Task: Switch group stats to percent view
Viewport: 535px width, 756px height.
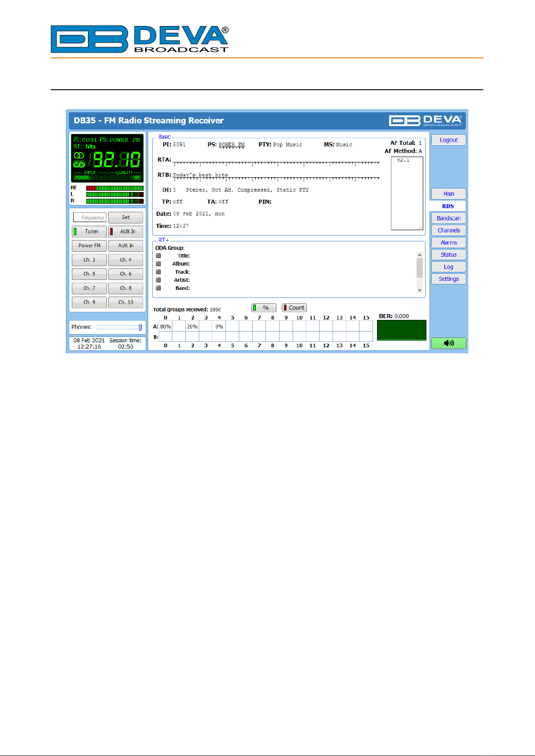Action: tap(263, 308)
